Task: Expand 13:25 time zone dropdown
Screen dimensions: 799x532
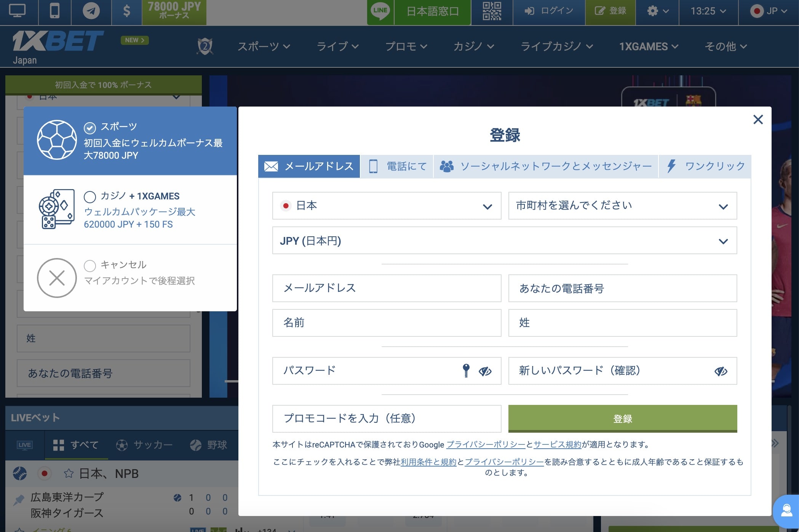Action: click(708, 11)
